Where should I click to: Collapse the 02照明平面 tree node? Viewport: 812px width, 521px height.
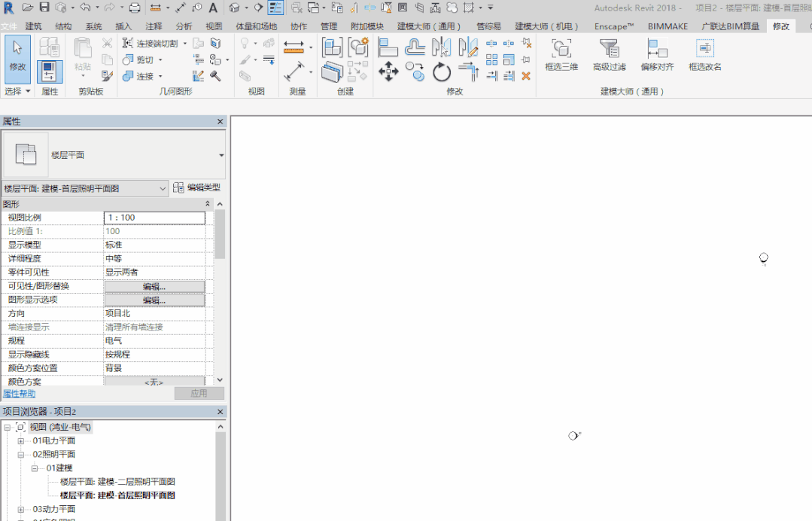click(21, 455)
